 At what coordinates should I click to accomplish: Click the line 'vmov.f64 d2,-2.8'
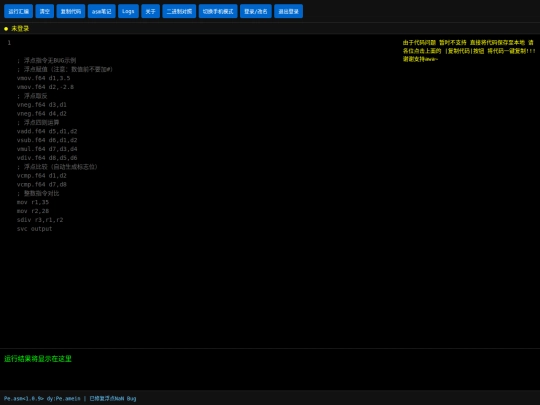45,87
